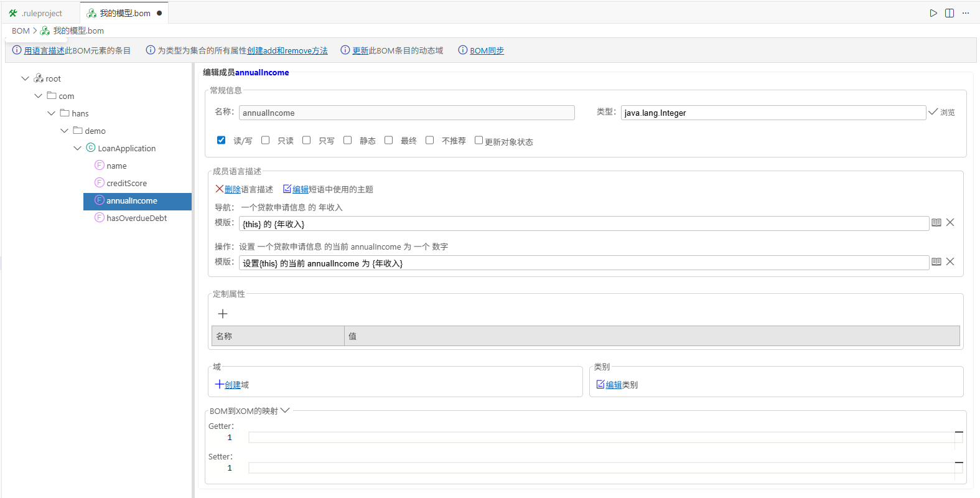980x498 pixels.
Task: Click the run icon in editor title bar
Action: point(933,13)
